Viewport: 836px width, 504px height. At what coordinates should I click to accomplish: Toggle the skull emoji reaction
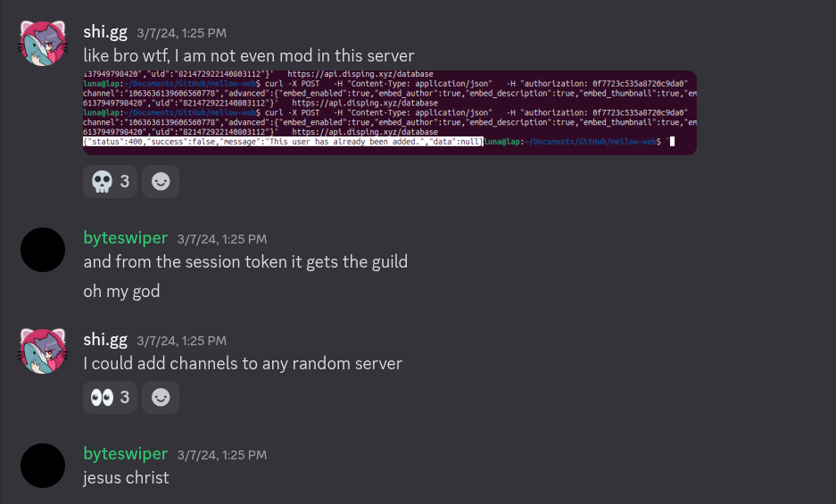(110, 181)
